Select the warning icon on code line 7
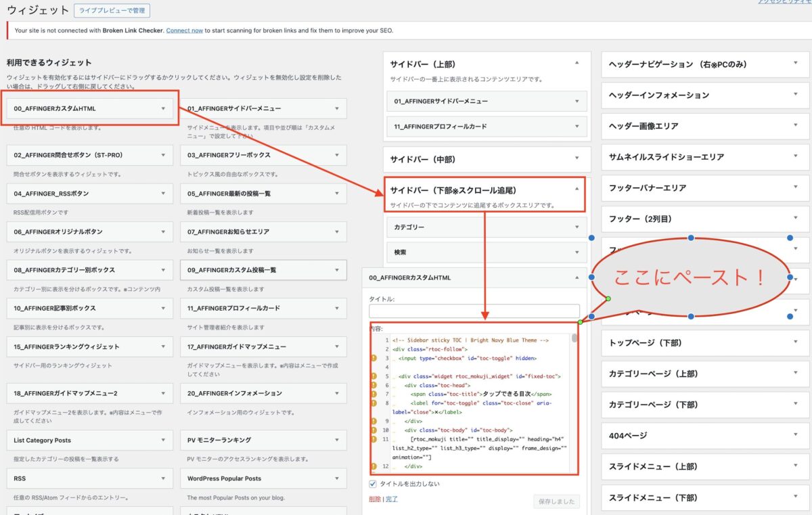The height and width of the screenshot is (515, 812). click(x=373, y=394)
